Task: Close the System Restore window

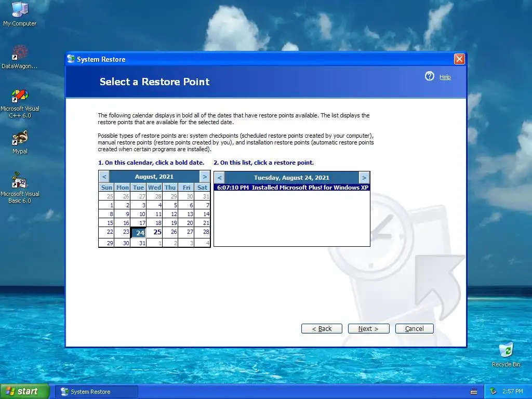Action: pyautogui.click(x=459, y=59)
